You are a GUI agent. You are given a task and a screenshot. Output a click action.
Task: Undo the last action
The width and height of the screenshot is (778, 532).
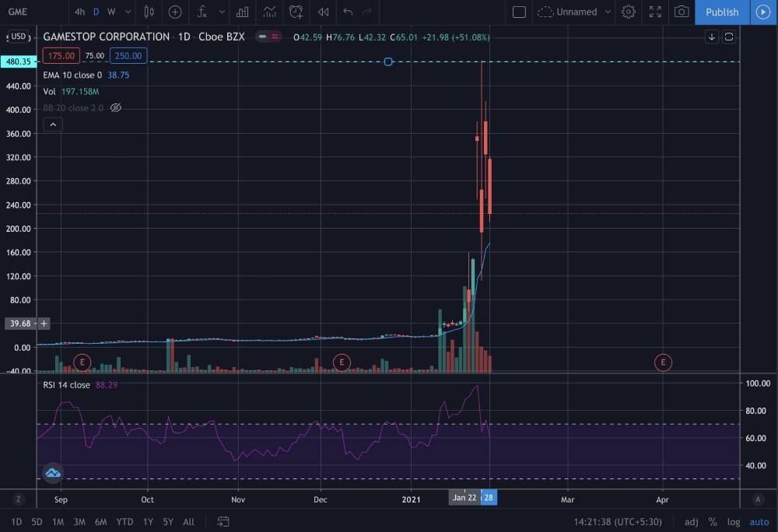(x=348, y=12)
